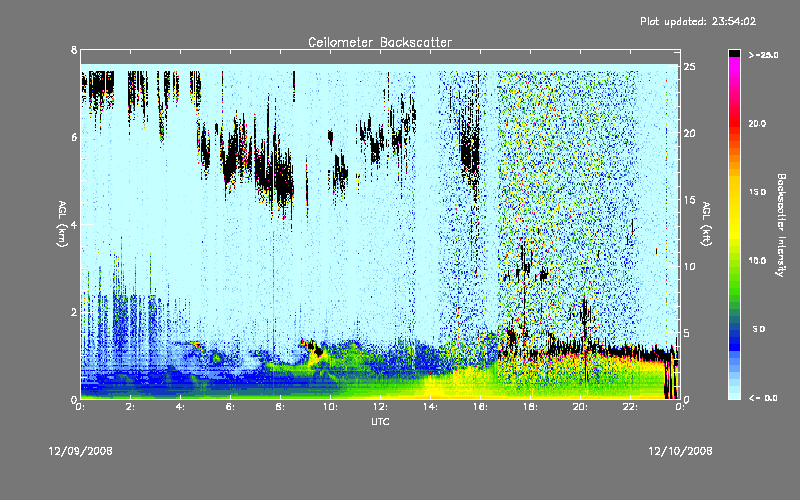The image size is (800, 500).
Task: Click the "4" tick on the km axis
Action: coord(74,224)
